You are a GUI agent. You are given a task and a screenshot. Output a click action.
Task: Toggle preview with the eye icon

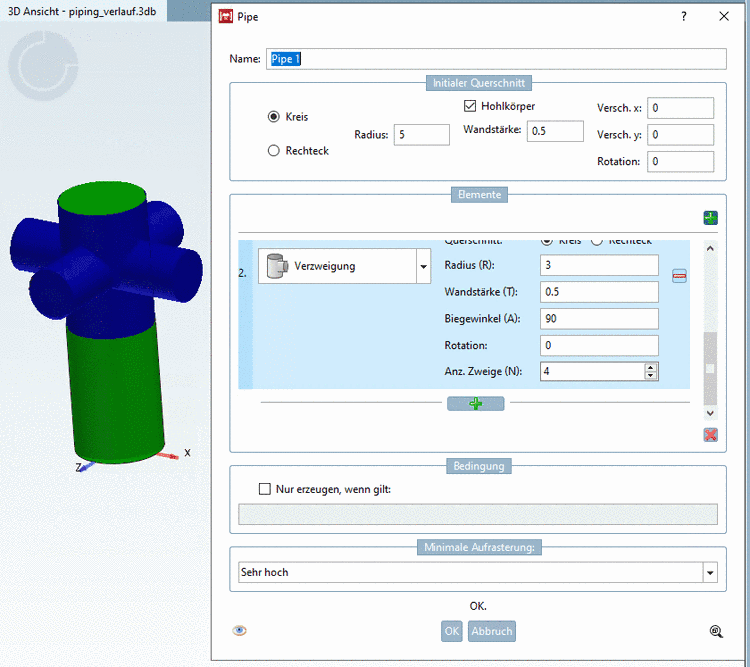tap(240, 631)
